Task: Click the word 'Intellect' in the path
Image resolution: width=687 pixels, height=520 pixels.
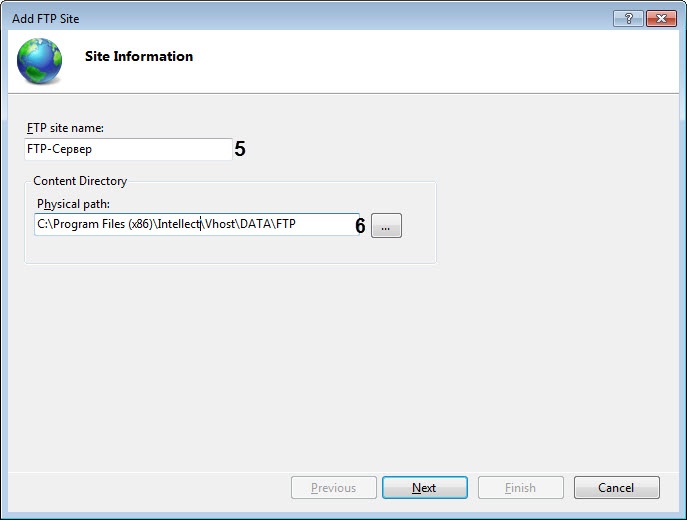Action: (x=178, y=225)
